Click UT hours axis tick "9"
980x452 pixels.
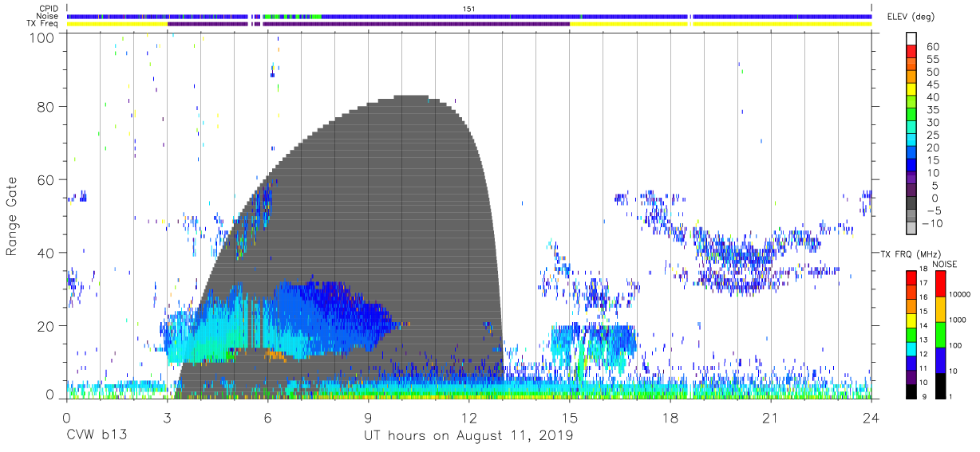(x=368, y=417)
